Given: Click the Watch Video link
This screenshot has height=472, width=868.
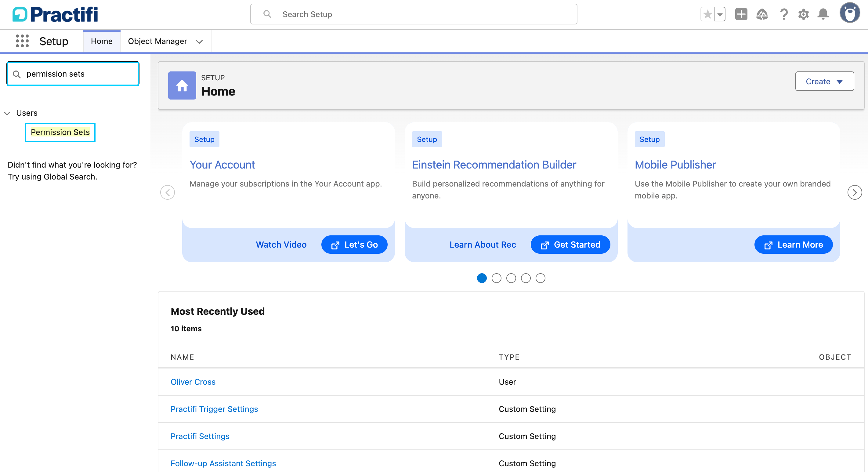Looking at the screenshot, I should (x=281, y=245).
